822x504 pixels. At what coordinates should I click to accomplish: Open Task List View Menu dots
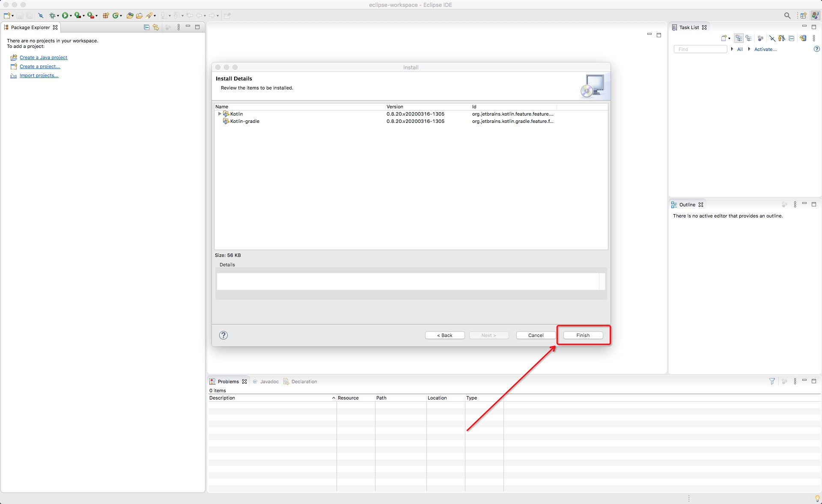point(814,38)
